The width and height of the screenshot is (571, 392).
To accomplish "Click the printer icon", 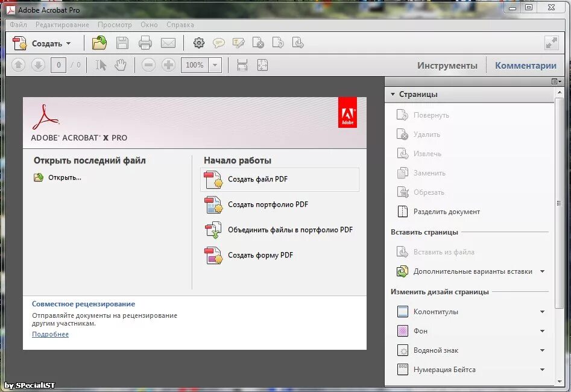I will [x=145, y=43].
